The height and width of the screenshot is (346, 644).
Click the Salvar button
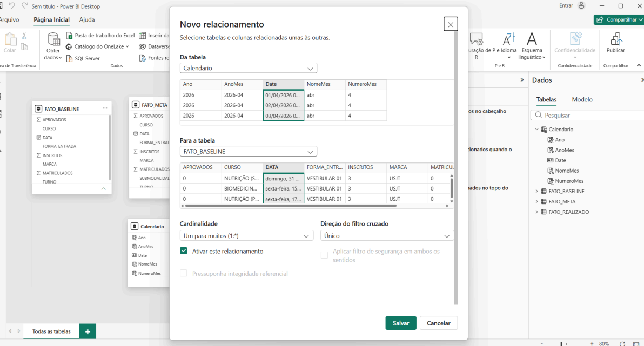tap(401, 323)
